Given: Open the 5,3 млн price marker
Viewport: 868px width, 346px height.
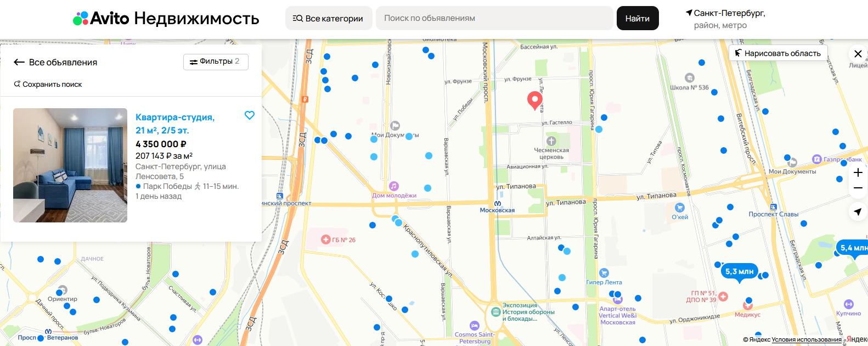Looking at the screenshot, I should (739, 272).
